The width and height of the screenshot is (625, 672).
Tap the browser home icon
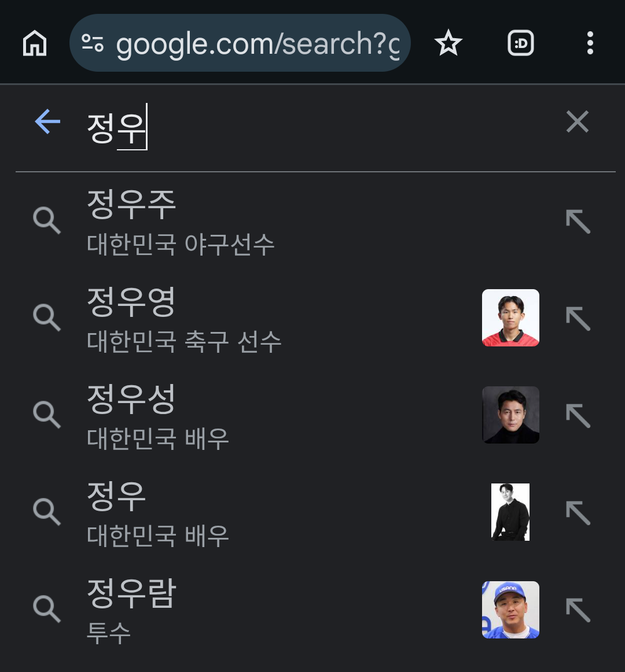pos(35,43)
